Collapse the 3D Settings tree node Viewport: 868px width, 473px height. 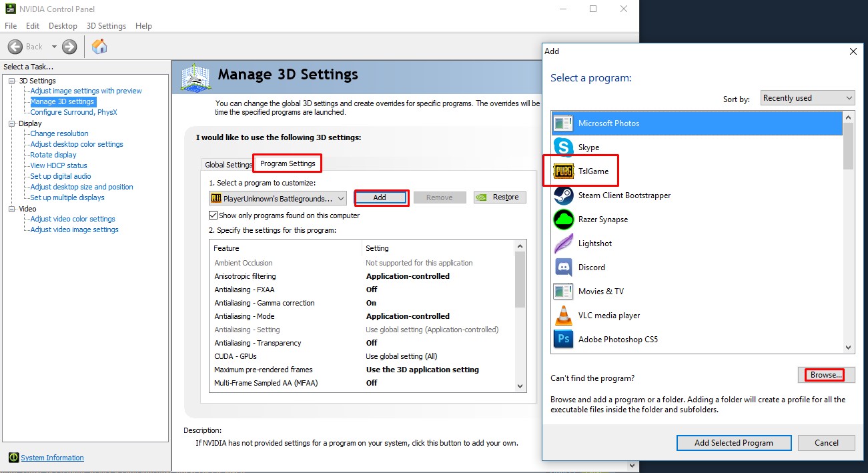(12, 81)
